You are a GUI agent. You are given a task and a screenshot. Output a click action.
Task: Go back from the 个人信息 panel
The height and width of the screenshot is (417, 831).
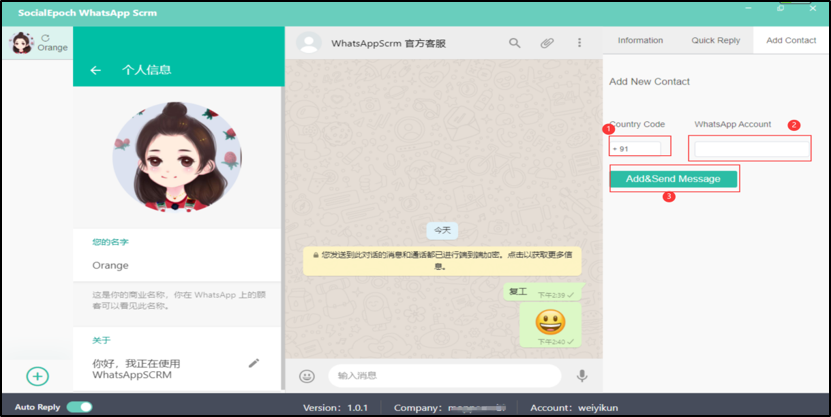(95, 70)
